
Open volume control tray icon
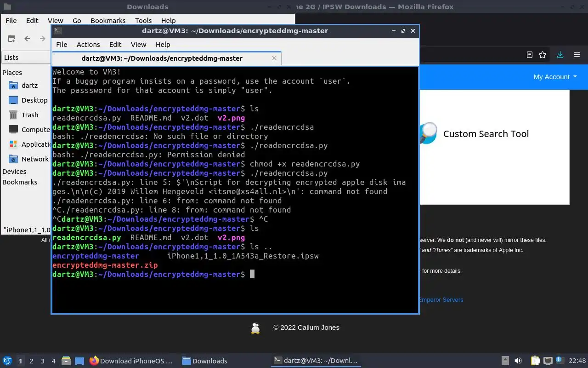click(518, 361)
